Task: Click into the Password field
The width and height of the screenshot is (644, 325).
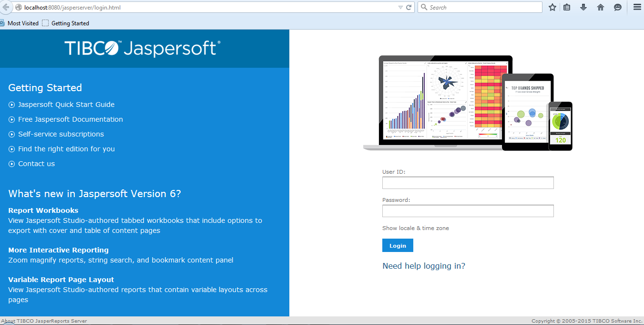Action: [468, 211]
